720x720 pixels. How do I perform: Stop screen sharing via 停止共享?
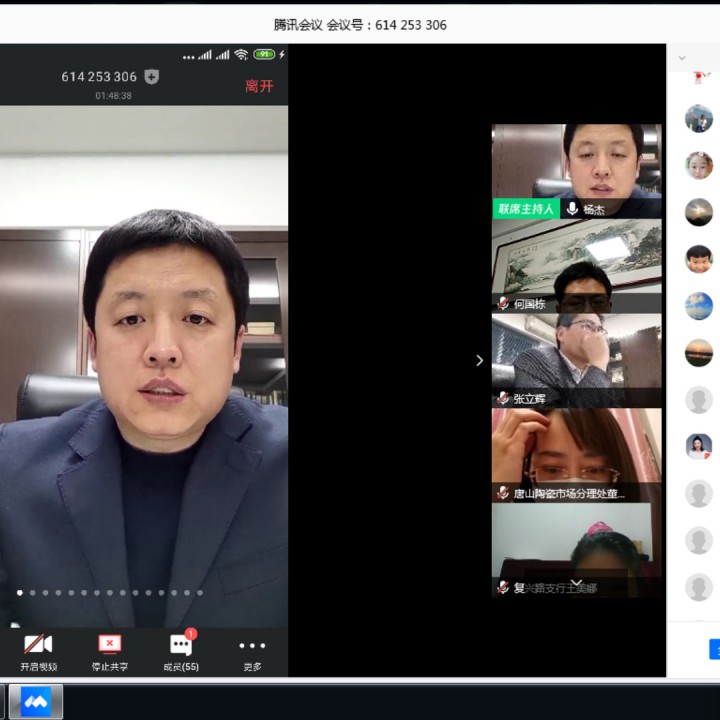[109, 651]
